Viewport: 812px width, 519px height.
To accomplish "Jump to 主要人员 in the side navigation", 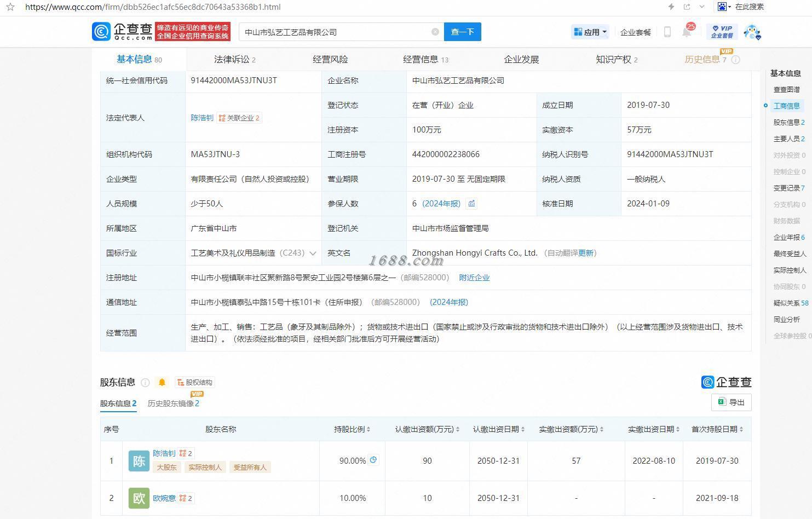I will click(789, 139).
